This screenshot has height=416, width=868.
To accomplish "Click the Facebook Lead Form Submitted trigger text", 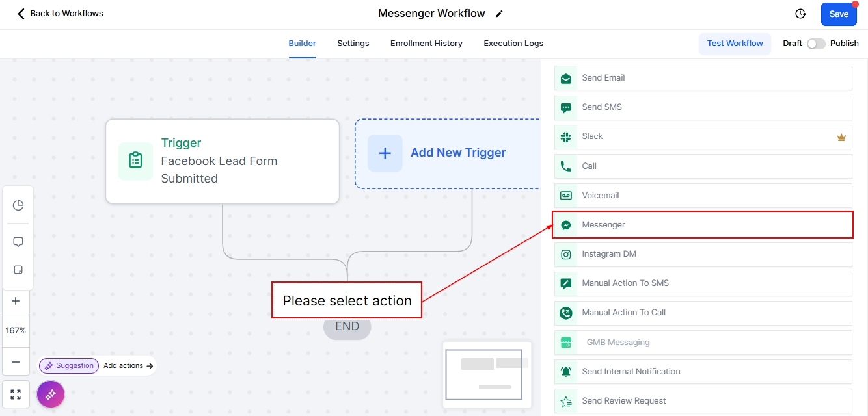I will tap(219, 170).
